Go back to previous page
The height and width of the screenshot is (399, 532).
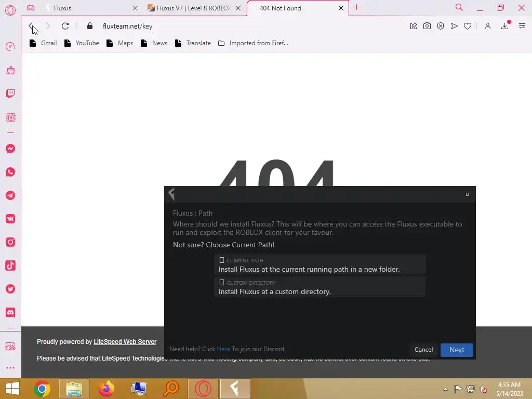click(31, 26)
